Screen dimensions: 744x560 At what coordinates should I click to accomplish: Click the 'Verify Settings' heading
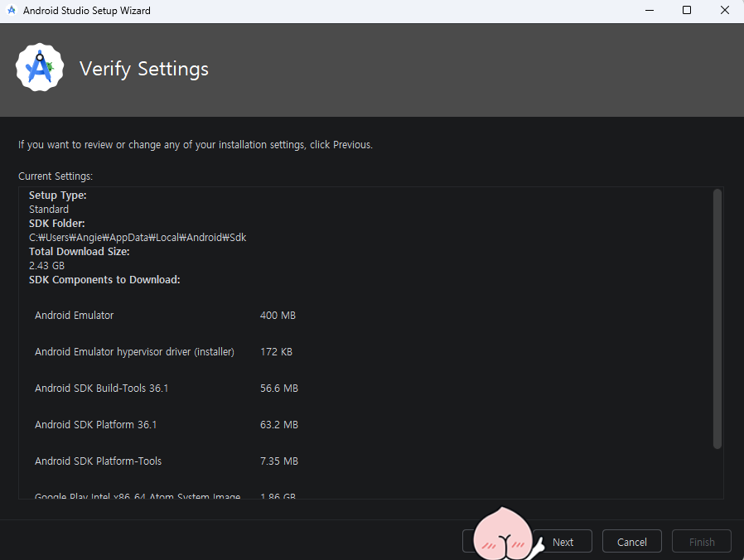click(x=144, y=69)
